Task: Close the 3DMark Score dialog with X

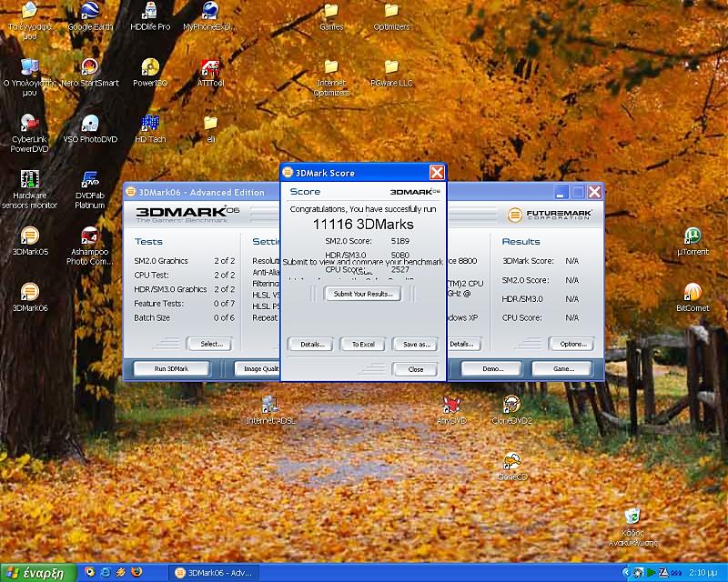Action: (x=437, y=173)
